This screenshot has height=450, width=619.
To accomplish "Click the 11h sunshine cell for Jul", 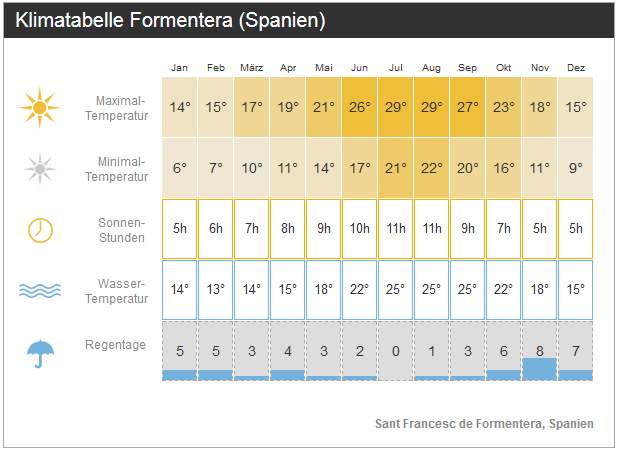I will click(x=396, y=229).
